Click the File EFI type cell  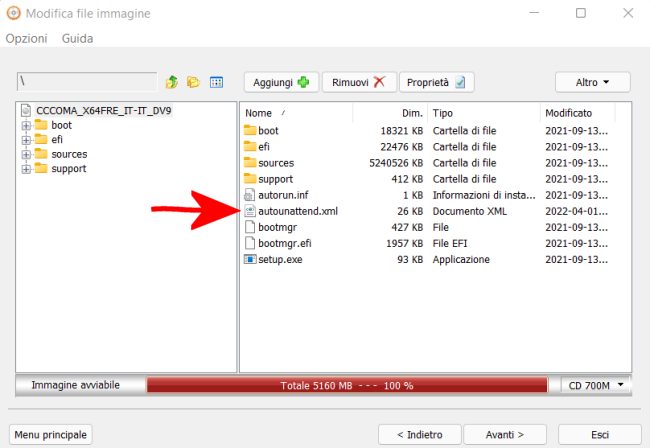click(450, 244)
